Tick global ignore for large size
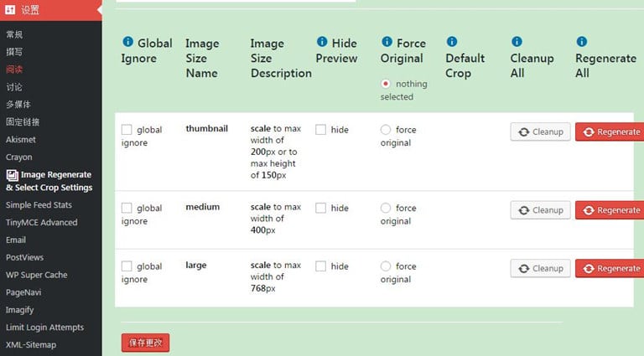The height and width of the screenshot is (356, 644). point(127,266)
